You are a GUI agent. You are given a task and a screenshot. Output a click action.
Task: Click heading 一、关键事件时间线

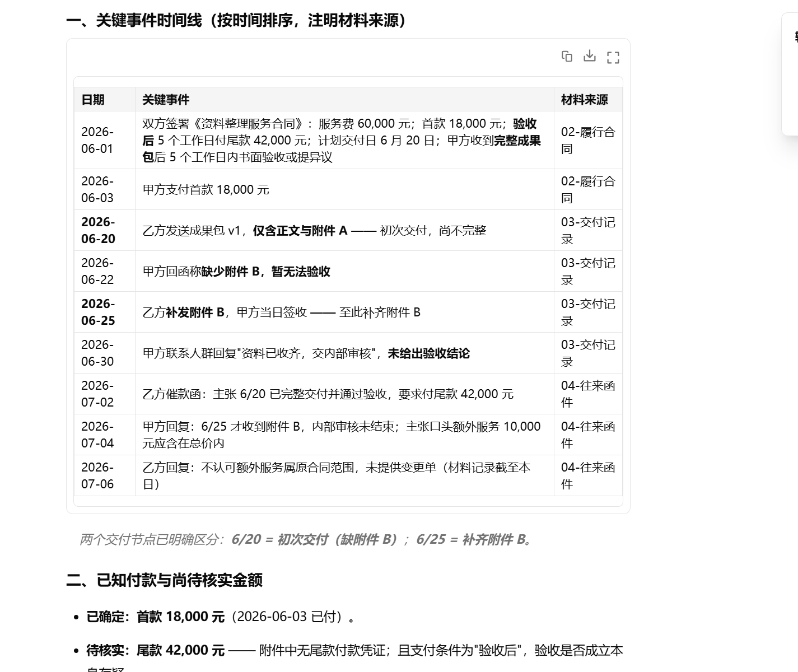tap(236, 21)
